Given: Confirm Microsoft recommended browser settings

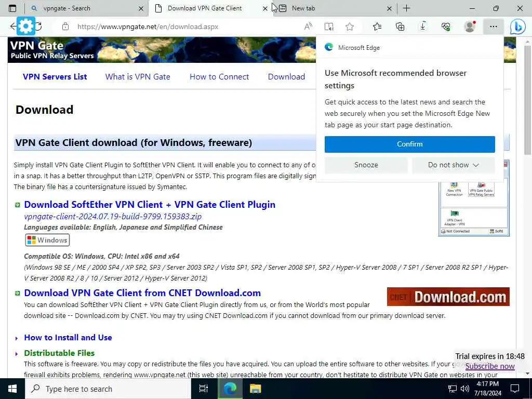Looking at the screenshot, I should click(409, 144).
